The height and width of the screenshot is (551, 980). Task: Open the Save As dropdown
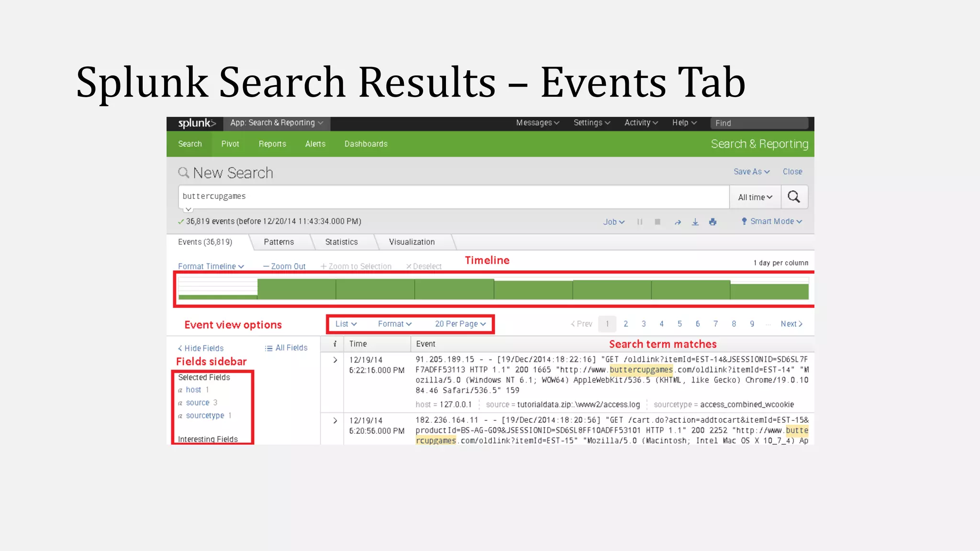752,172
